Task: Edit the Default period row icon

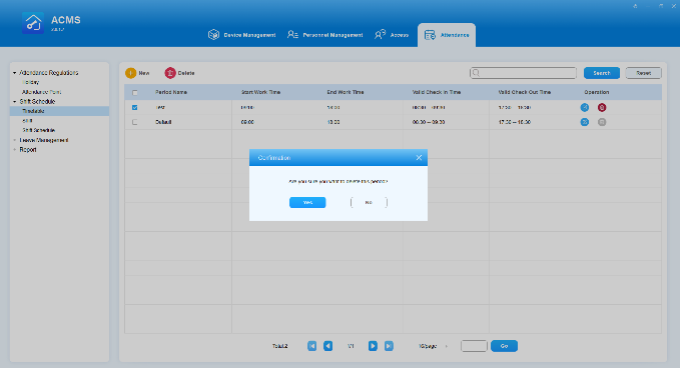Action: point(585,122)
